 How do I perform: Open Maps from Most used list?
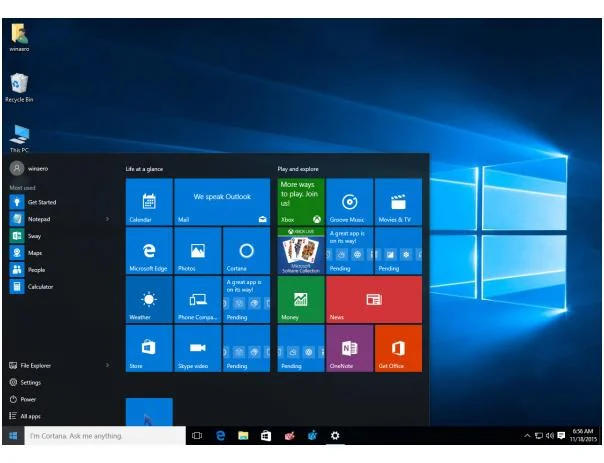pos(60,253)
